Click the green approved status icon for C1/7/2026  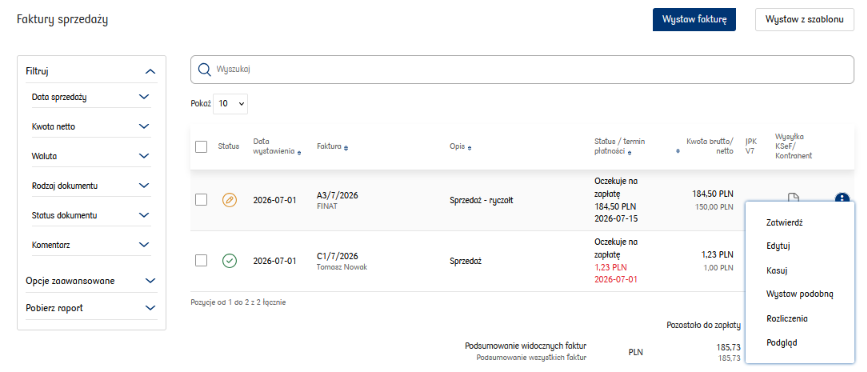pyautogui.click(x=229, y=260)
